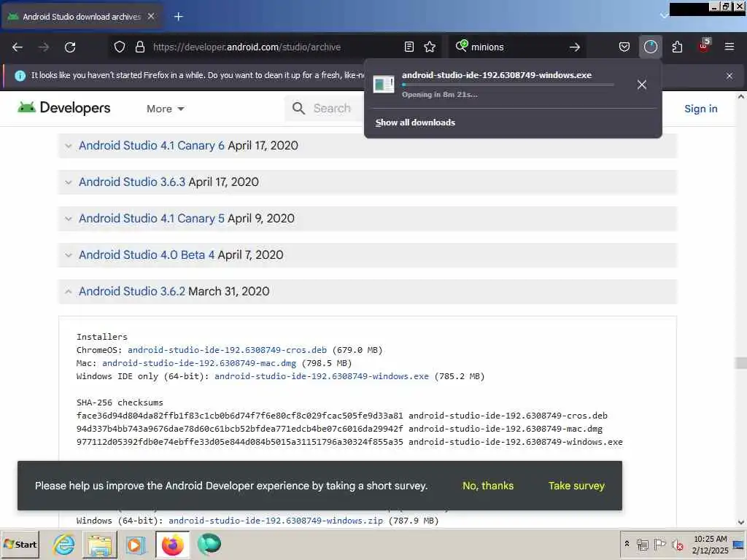
Task: Open the extensions puzzle icon
Action: click(677, 47)
